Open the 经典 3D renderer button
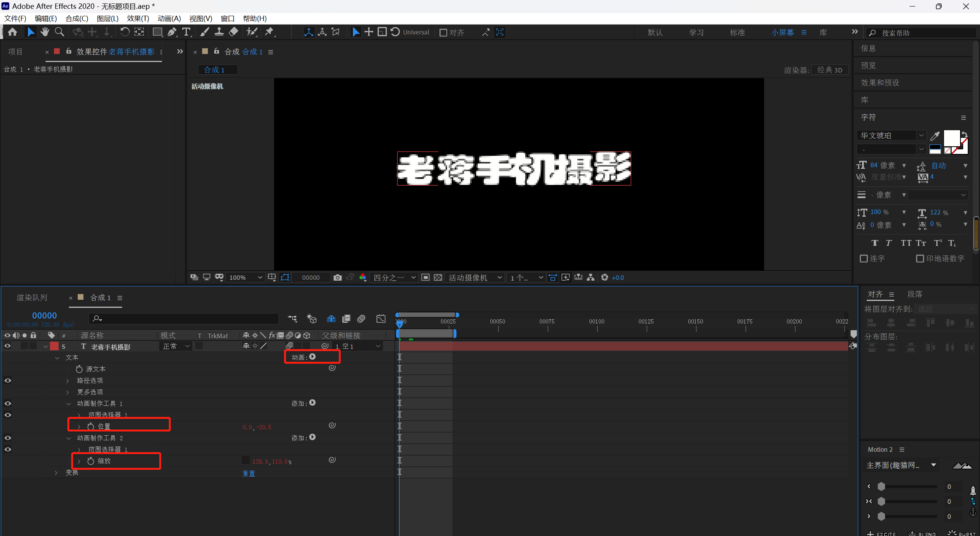 (x=830, y=70)
